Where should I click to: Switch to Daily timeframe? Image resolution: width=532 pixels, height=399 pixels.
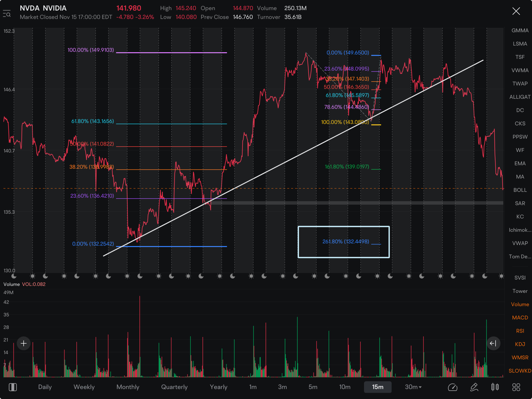click(x=45, y=387)
